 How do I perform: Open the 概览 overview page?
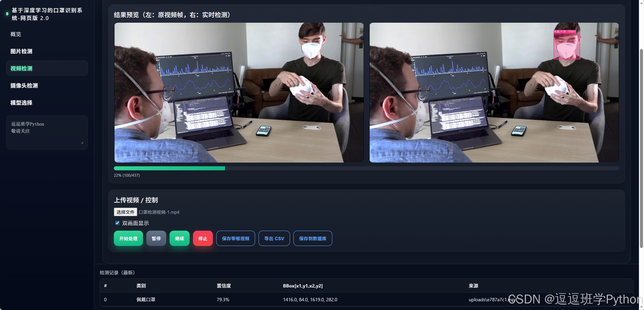tap(16, 34)
